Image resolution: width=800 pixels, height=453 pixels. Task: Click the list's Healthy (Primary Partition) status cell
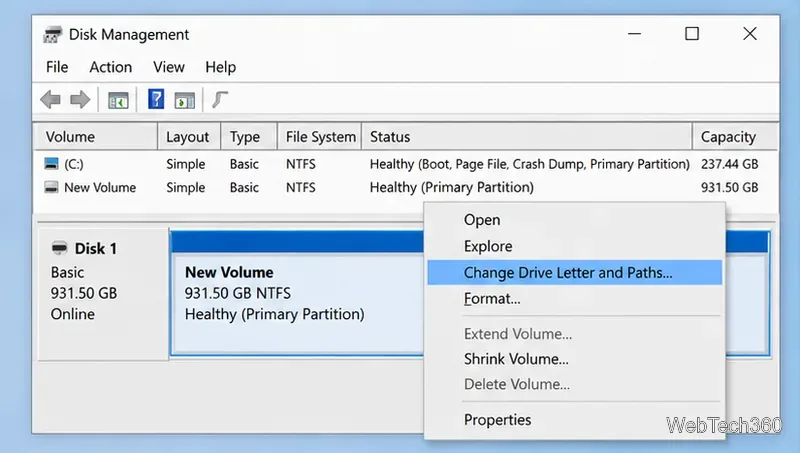click(x=452, y=187)
